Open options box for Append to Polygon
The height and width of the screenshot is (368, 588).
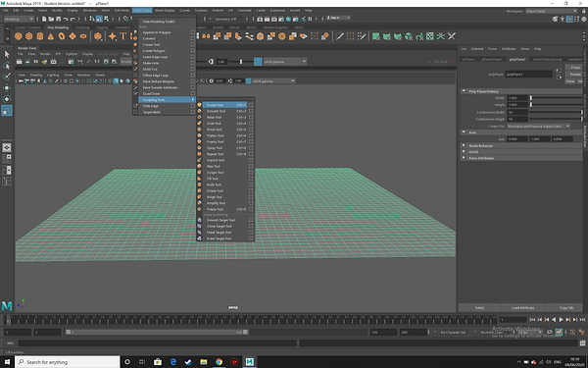[x=193, y=32]
